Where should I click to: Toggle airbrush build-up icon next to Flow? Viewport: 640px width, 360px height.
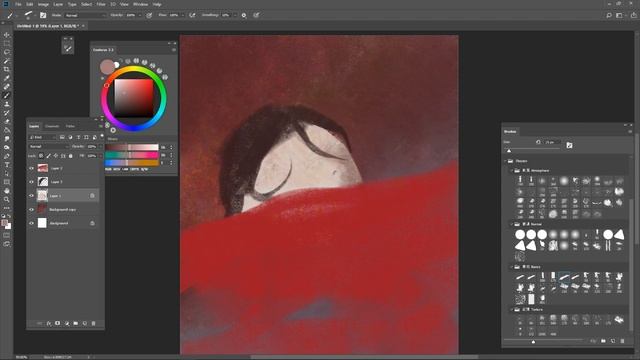pyautogui.click(x=192, y=15)
